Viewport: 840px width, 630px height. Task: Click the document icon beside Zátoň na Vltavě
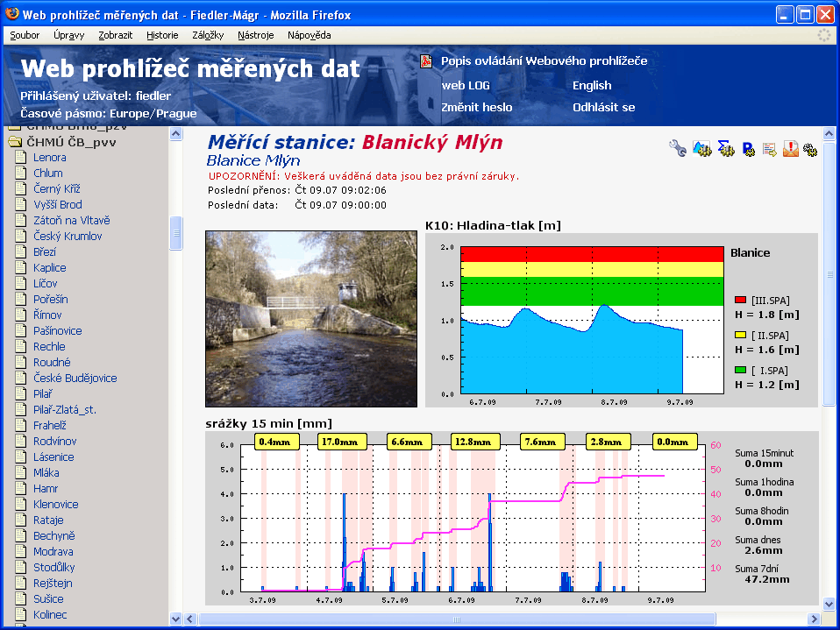[x=21, y=220]
